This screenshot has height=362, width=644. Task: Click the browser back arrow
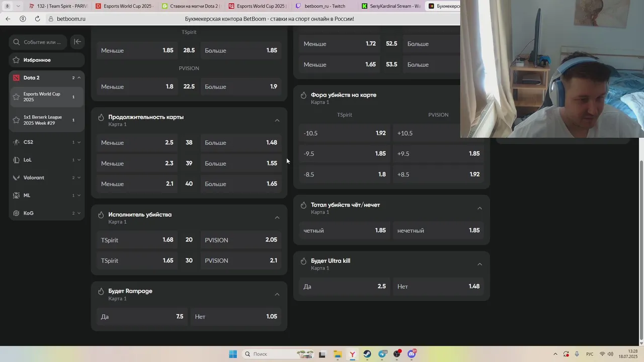pyautogui.click(x=8, y=19)
